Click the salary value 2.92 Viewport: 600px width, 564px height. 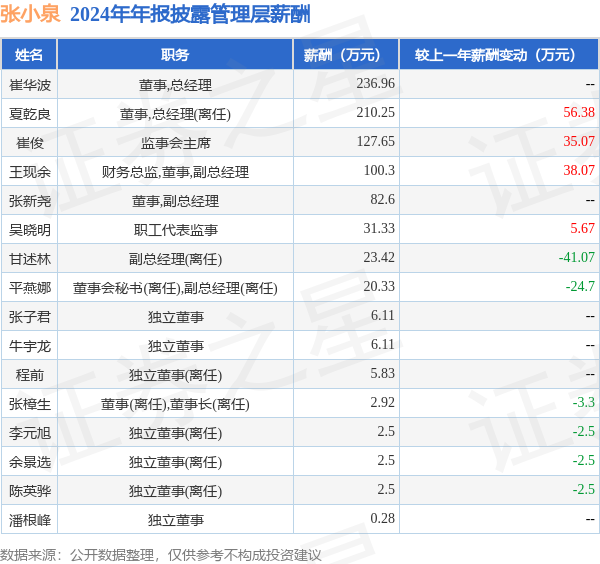(382, 403)
